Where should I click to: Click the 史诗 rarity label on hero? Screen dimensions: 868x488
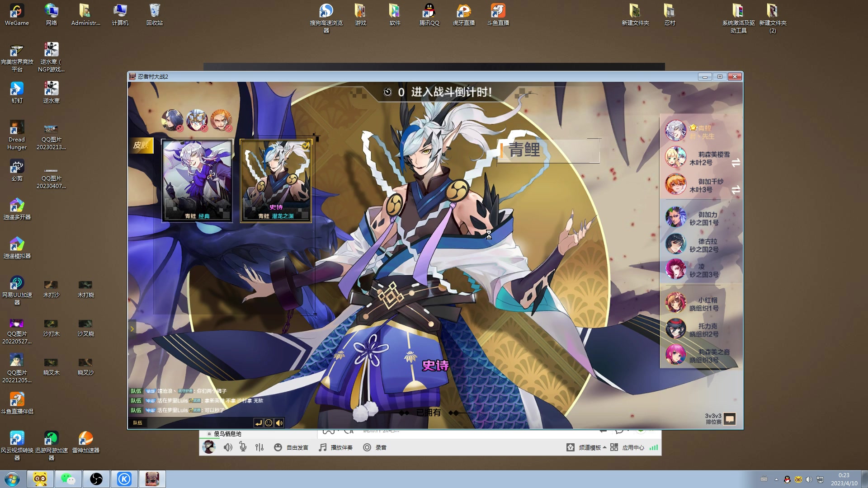click(x=435, y=366)
